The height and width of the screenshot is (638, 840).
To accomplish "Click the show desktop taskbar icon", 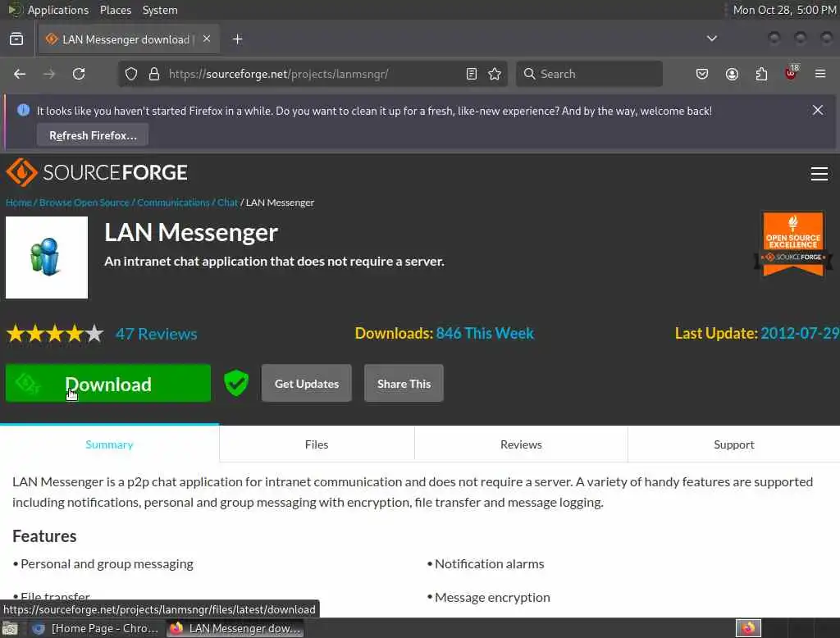I will pyautogui.click(x=11, y=628).
